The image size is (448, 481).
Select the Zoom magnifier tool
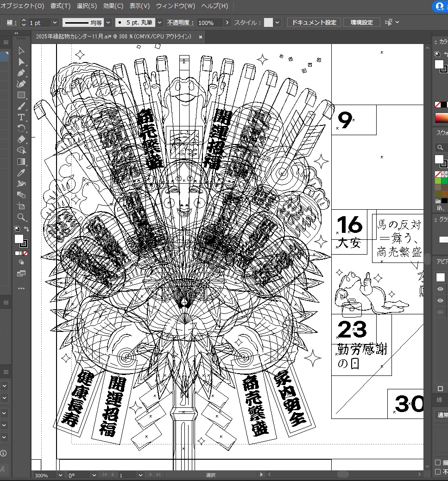(21, 217)
